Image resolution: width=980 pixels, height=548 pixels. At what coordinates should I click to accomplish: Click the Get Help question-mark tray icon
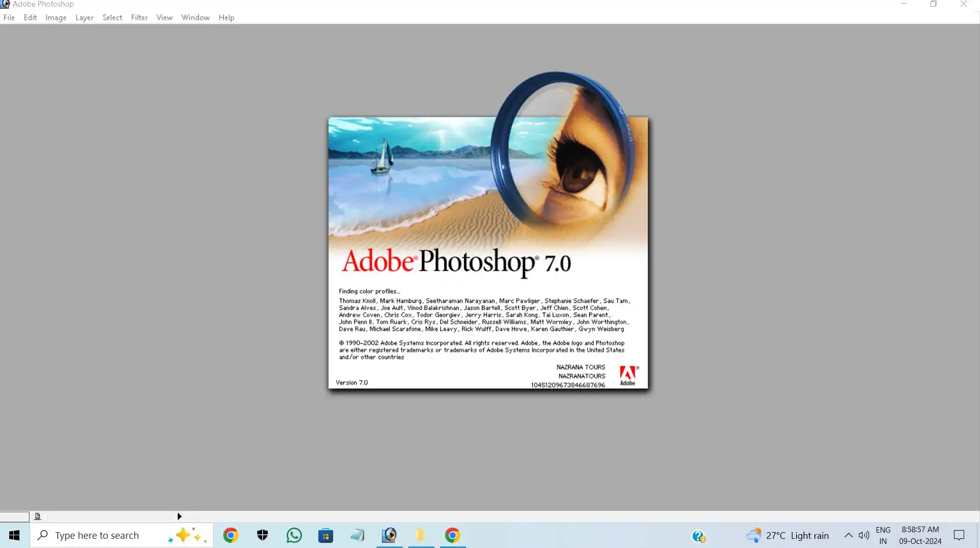(698, 536)
